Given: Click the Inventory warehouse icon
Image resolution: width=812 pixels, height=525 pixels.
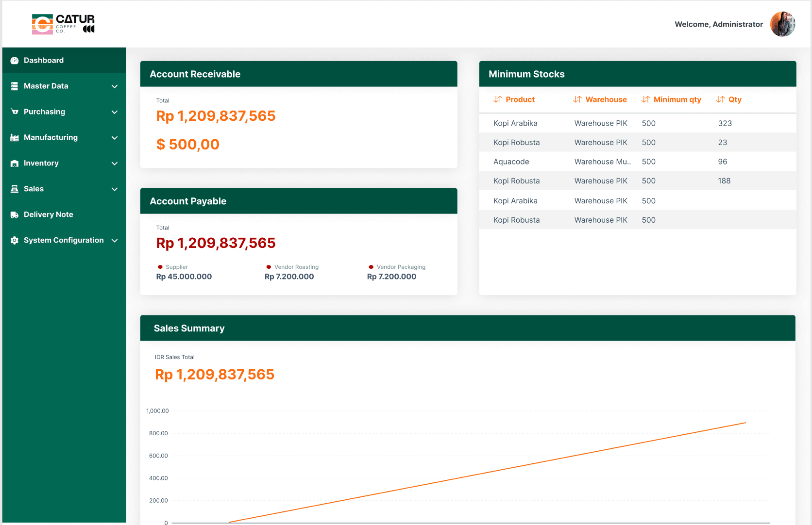Looking at the screenshot, I should pyautogui.click(x=15, y=164).
